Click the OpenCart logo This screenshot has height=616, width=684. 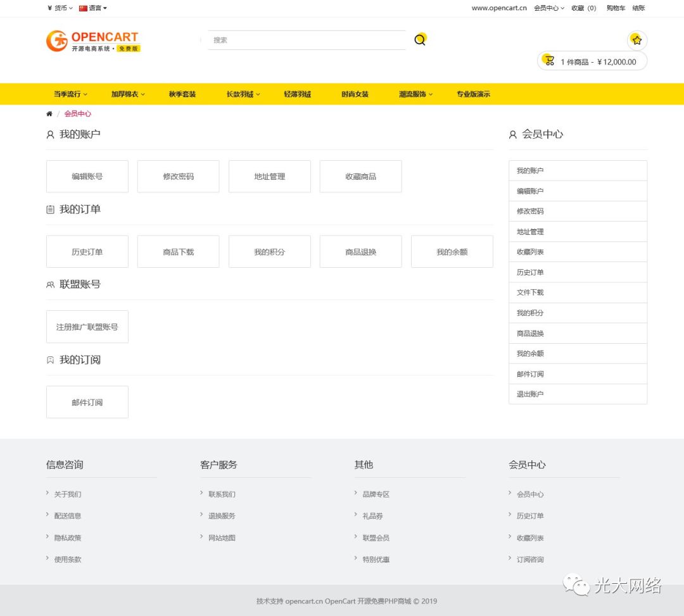click(92, 41)
